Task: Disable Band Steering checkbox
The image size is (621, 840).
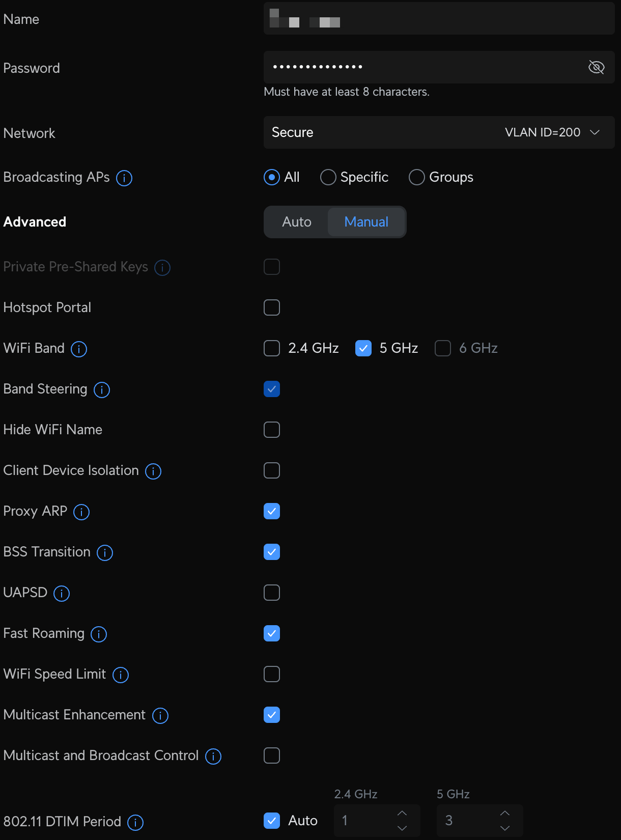Action: 272,389
